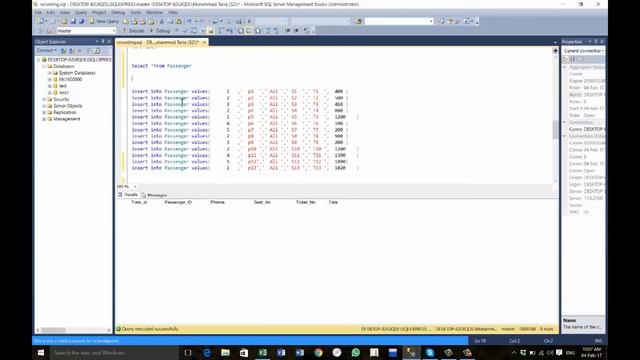
Task: Open Word from the taskbar
Action: (x=300, y=353)
